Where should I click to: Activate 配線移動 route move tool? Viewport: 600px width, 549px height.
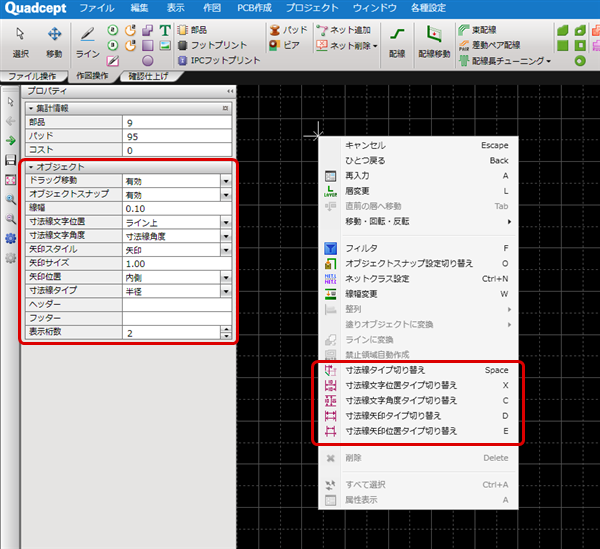tap(434, 42)
